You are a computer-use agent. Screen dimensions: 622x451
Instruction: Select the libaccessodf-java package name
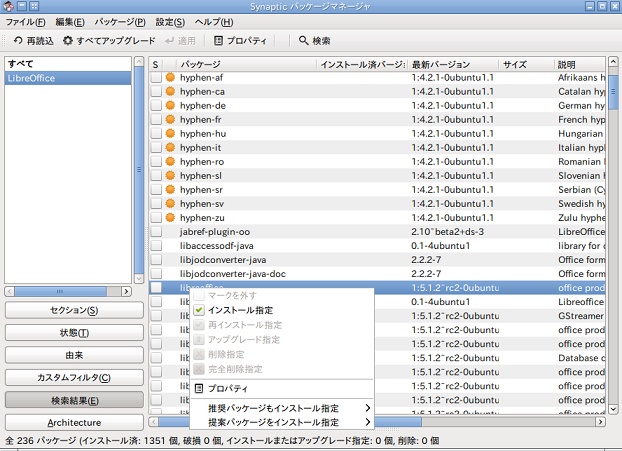pos(216,246)
